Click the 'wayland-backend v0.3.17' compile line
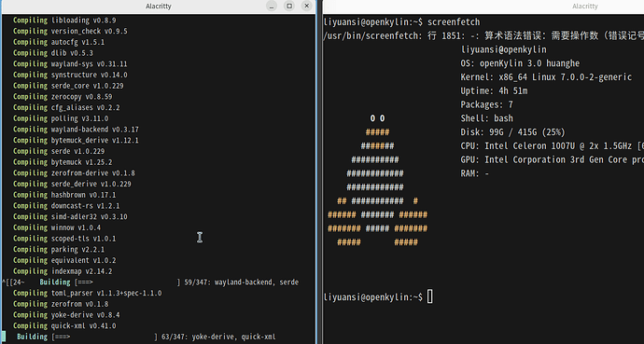Screen dimensions: 644x344 76,130
